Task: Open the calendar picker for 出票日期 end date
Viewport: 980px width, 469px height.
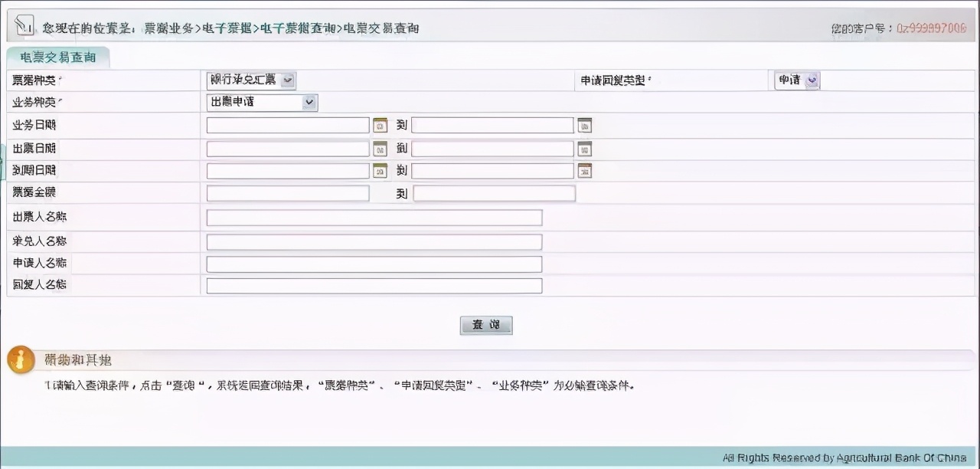Action: (585, 148)
